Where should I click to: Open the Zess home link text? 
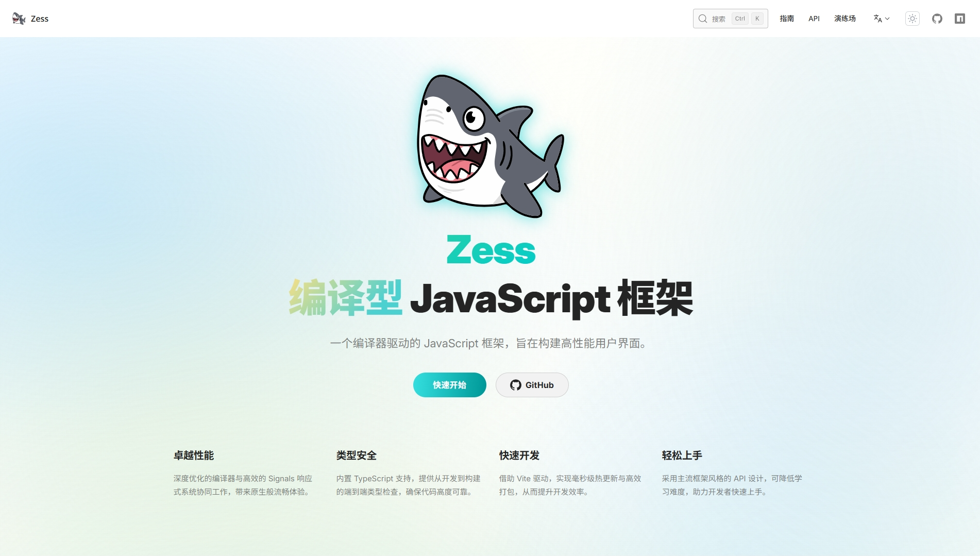tap(40, 19)
